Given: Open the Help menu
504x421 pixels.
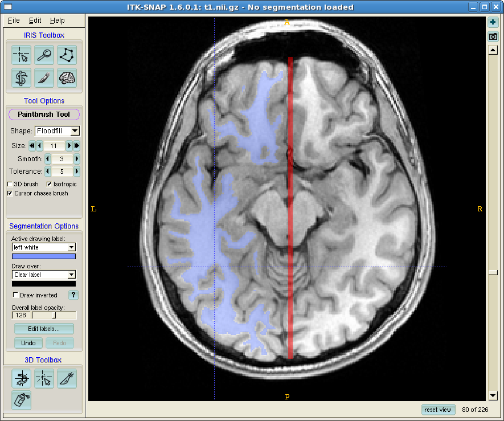Looking at the screenshot, I should tap(57, 21).
